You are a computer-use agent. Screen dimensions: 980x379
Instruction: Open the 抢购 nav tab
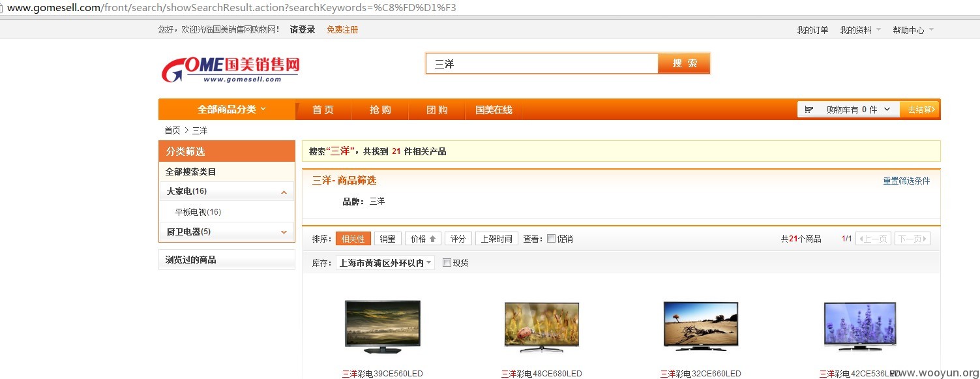coord(380,110)
